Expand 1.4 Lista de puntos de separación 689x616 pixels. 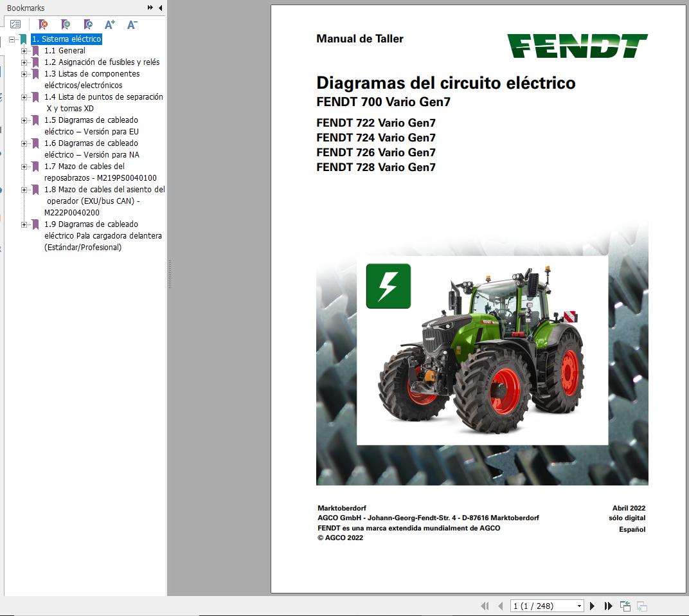click(24, 97)
